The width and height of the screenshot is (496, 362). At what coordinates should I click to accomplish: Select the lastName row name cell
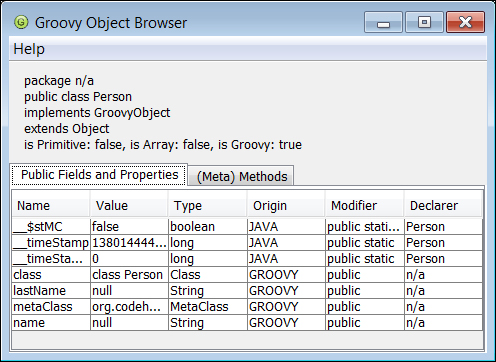point(51,291)
